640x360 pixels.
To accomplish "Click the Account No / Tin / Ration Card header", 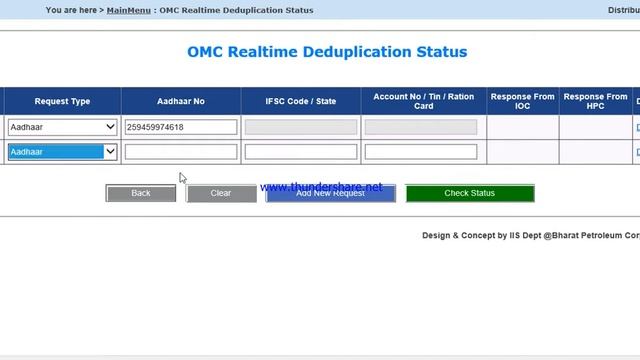I will click(424, 101).
